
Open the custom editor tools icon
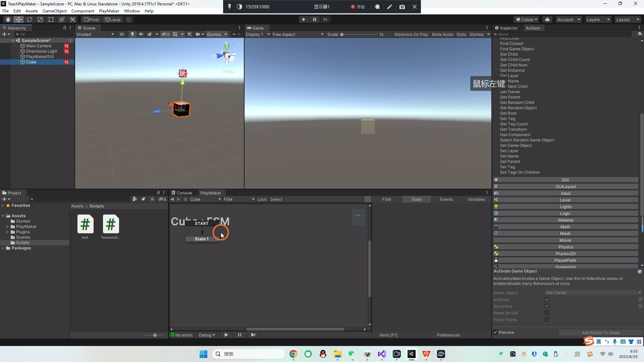tap(72, 19)
